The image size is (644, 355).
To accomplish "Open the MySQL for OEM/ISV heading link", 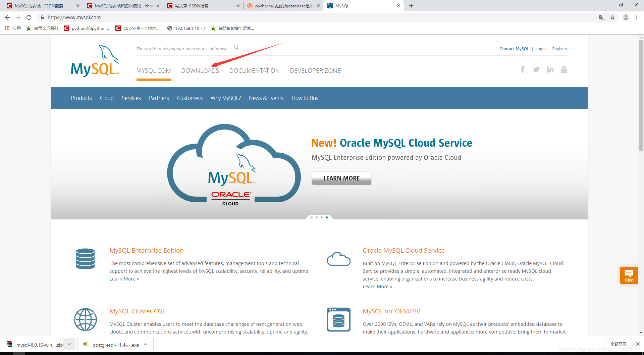I will tap(391, 311).
